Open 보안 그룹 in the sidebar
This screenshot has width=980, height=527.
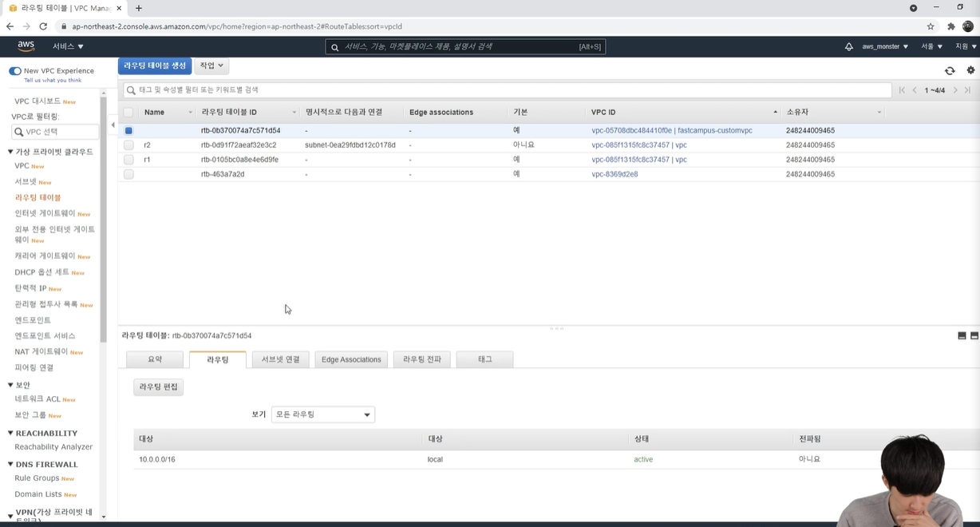pyautogui.click(x=30, y=415)
